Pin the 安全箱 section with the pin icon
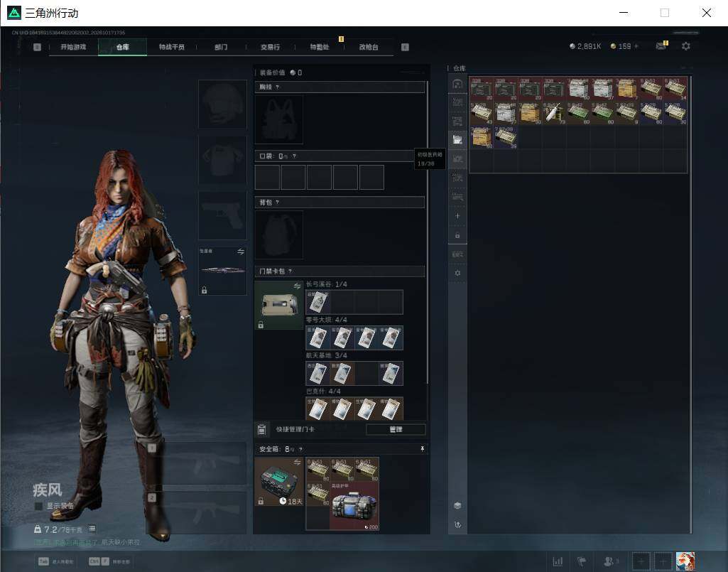The width and height of the screenshot is (728, 572). (x=422, y=449)
